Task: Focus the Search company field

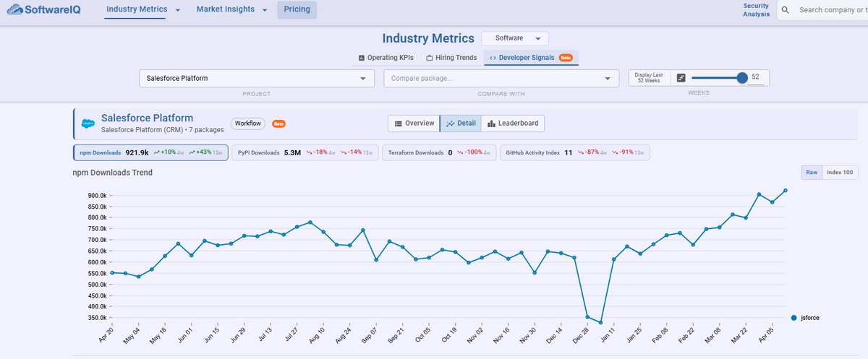Action: pos(832,10)
